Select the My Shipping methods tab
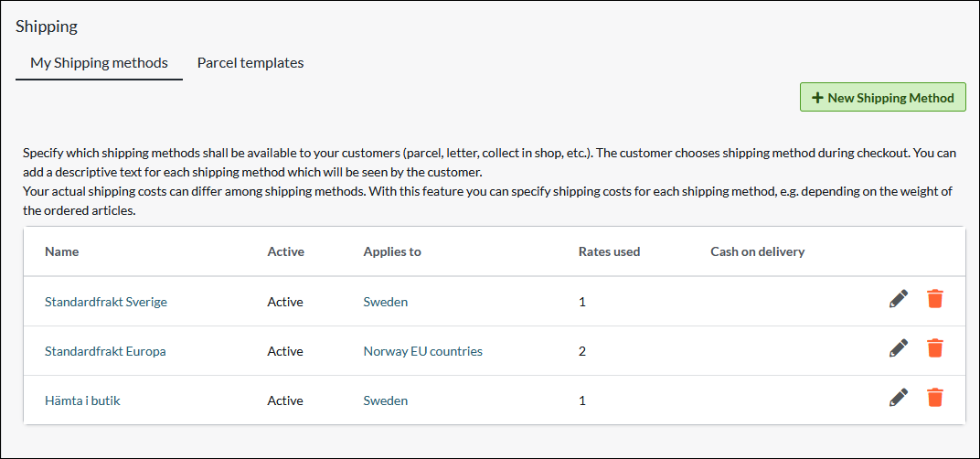Screen dimensions: 980x459 click(x=99, y=63)
